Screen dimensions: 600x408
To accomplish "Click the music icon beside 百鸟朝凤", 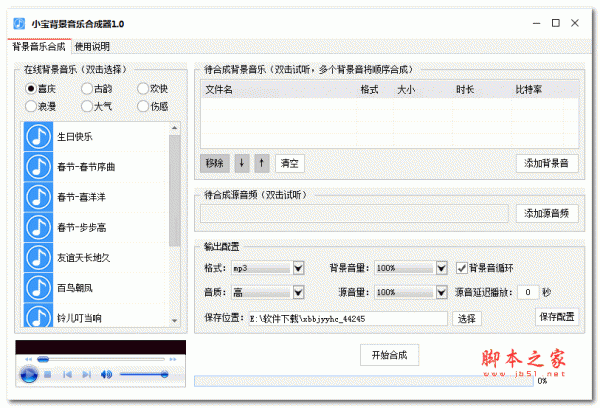I will pos(38,287).
